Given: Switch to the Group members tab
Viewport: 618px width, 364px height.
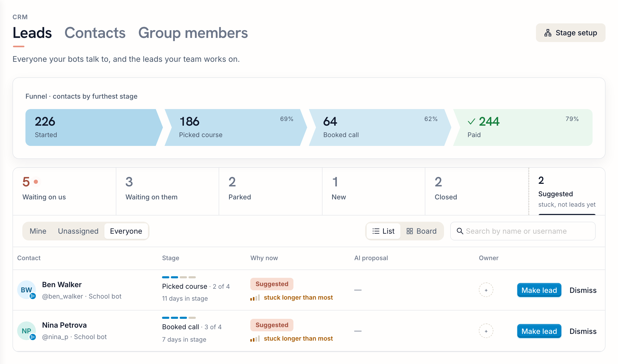Looking at the screenshot, I should tap(193, 33).
